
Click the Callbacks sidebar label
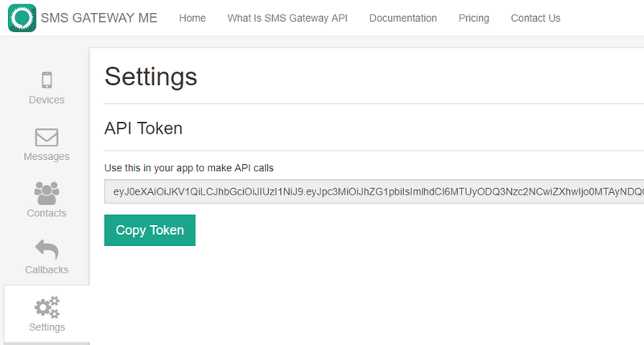(47, 270)
